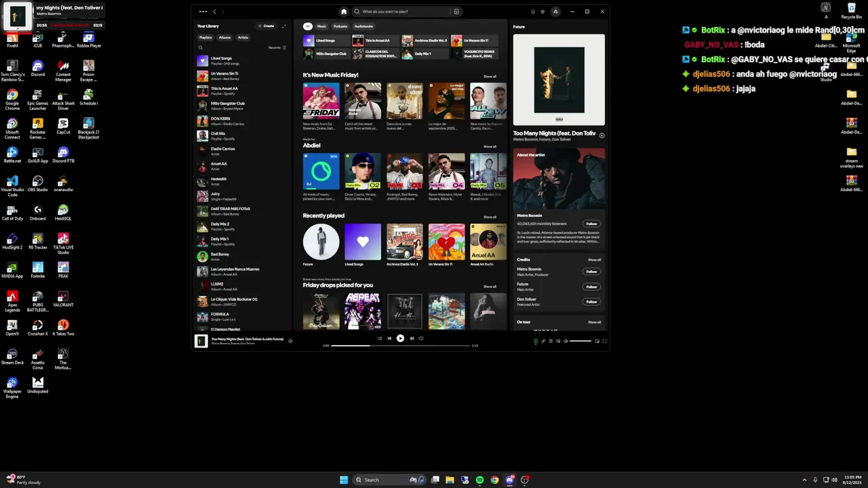The height and width of the screenshot is (488, 868).
Task: Toggle the Now Playing view icon
Action: (x=536, y=341)
